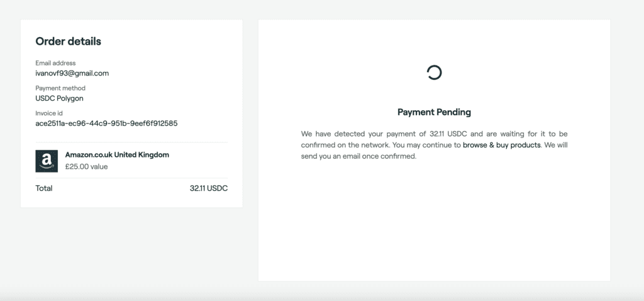Select the email ivanovf93@gmail.com text
Image resolution: width=644 pixels, height=301 pixels.
[x=72, y=74]
